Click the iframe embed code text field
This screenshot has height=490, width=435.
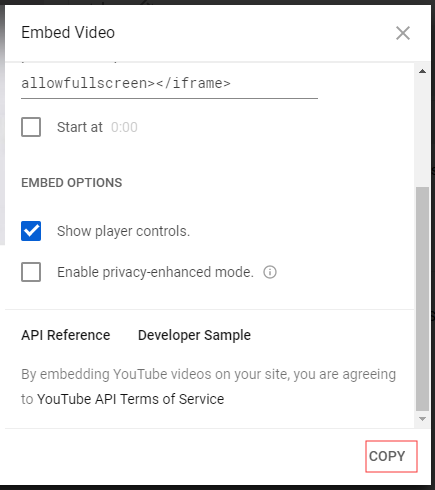tap(169, 81)
